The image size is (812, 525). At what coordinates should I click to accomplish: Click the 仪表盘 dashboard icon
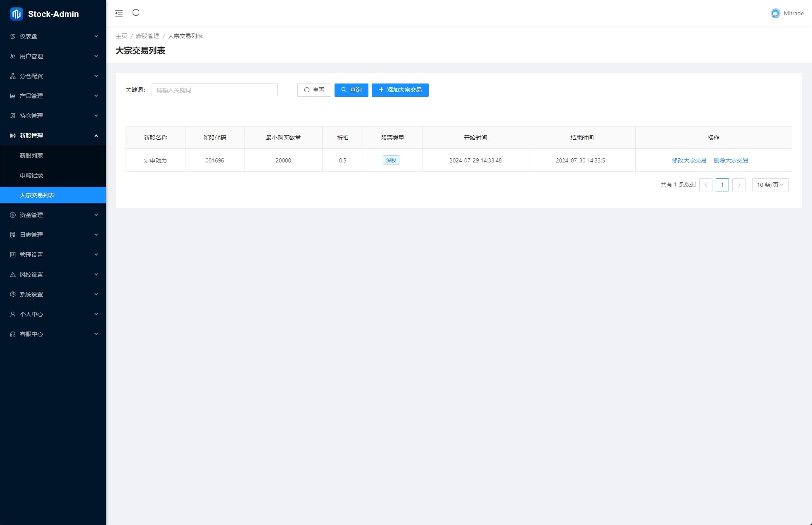13,36
